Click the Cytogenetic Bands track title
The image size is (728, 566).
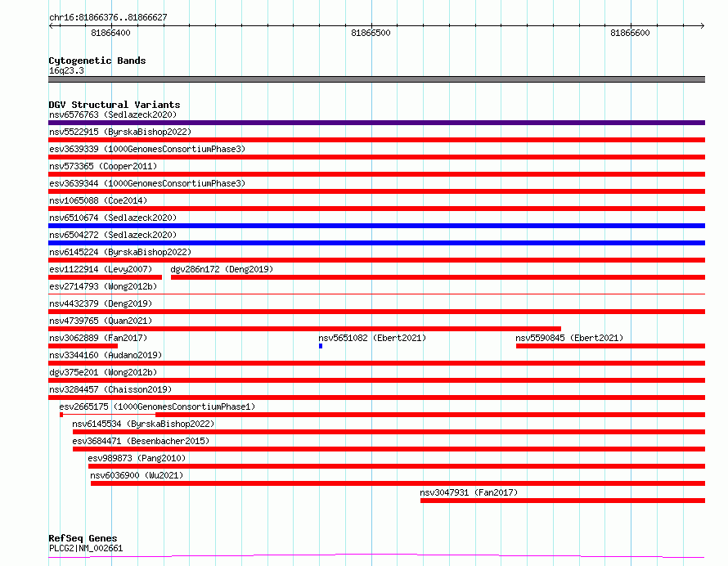[97, 61]
